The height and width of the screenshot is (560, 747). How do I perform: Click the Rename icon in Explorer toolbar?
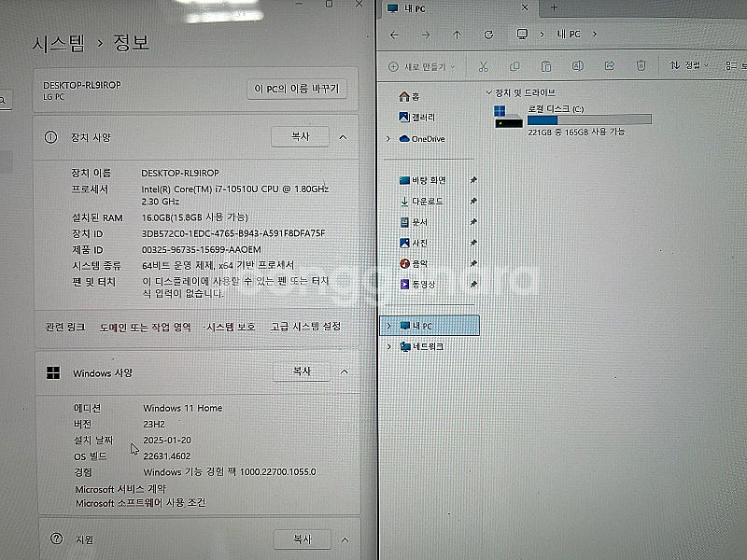pyautogui.click(x=578, y=66)
